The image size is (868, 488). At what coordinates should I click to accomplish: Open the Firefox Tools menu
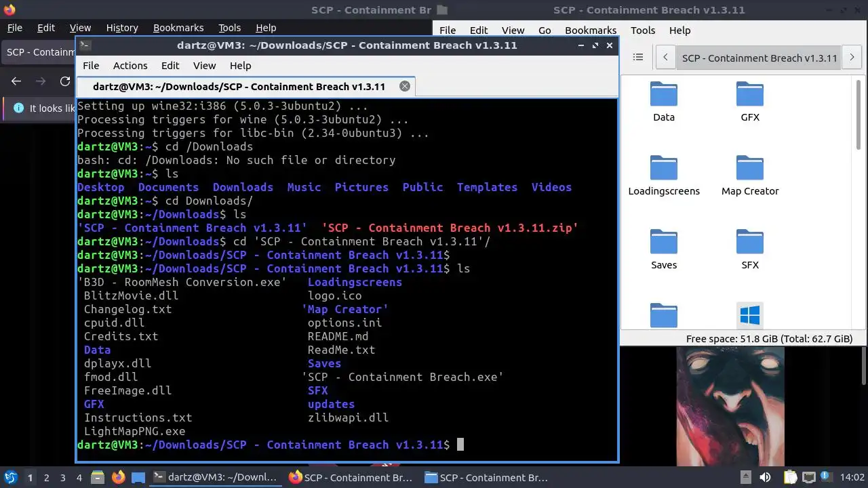click(229, 28)
